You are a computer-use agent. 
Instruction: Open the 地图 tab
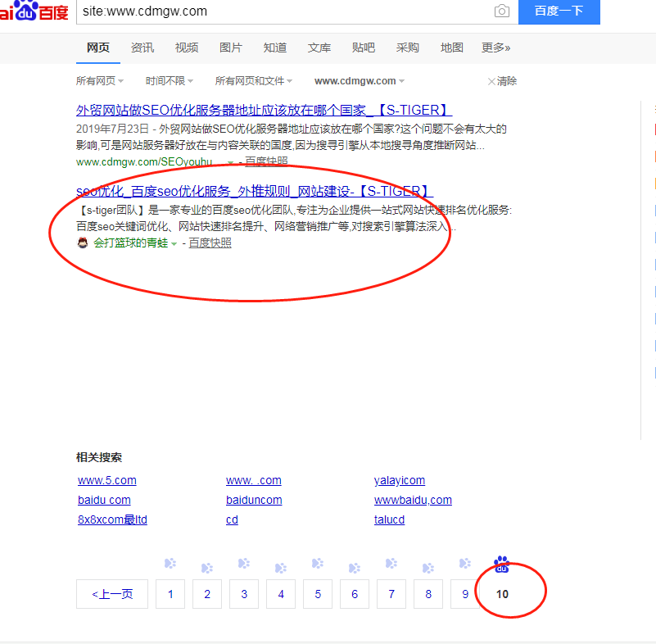(x=452, y=48)
